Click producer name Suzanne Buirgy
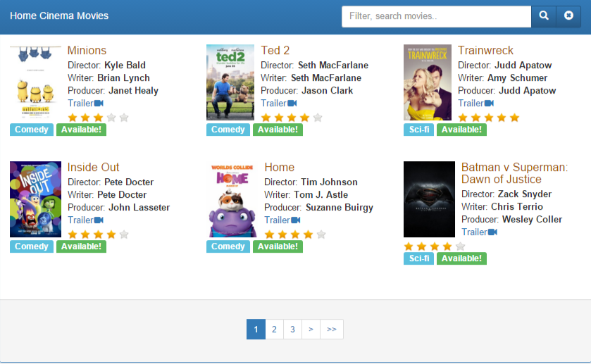Viewport: 591px width, 364px height. click(x=340, y=208)
